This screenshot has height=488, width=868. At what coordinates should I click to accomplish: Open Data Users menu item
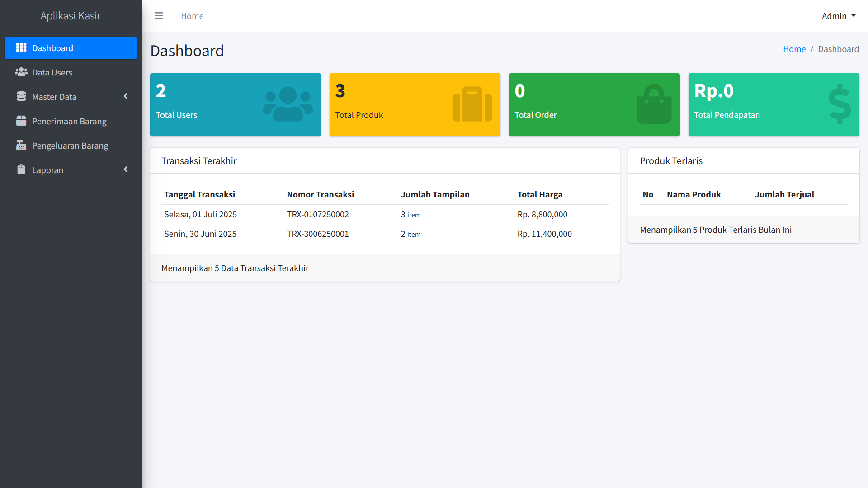(52, 72)
